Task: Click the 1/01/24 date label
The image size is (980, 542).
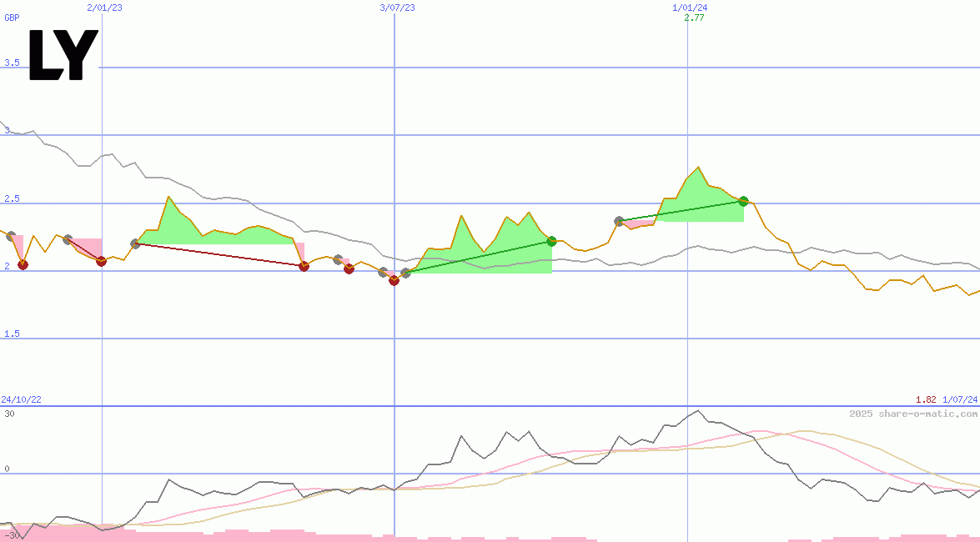Action: (x=690, y=8)
